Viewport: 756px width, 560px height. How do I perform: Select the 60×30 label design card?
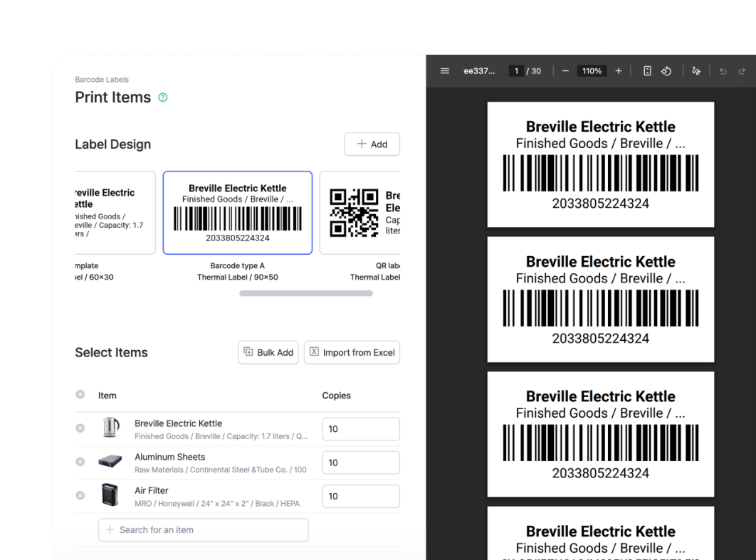pos(115,213)
